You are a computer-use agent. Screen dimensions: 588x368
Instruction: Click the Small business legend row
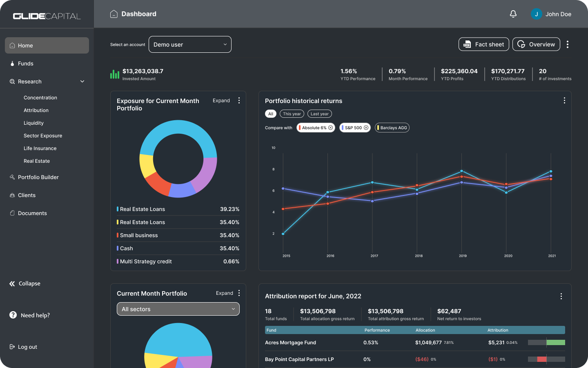click(x=178, y=235)
